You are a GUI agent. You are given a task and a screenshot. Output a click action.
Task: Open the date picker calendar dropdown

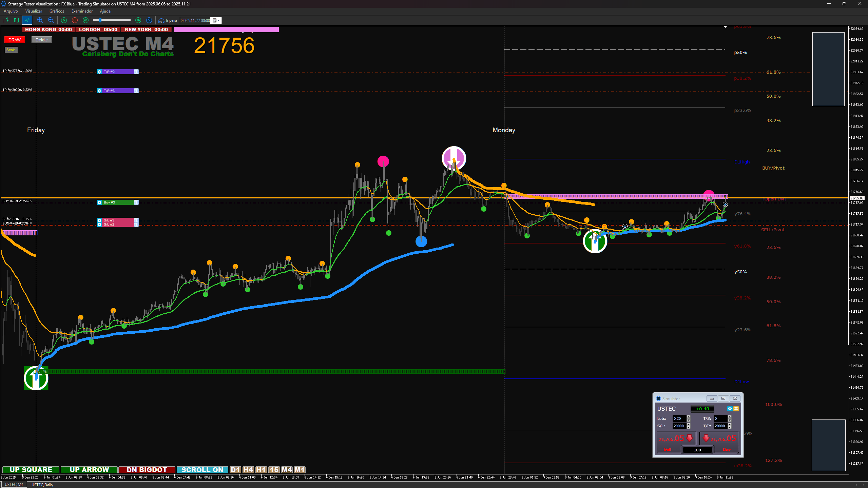point(216,20)
